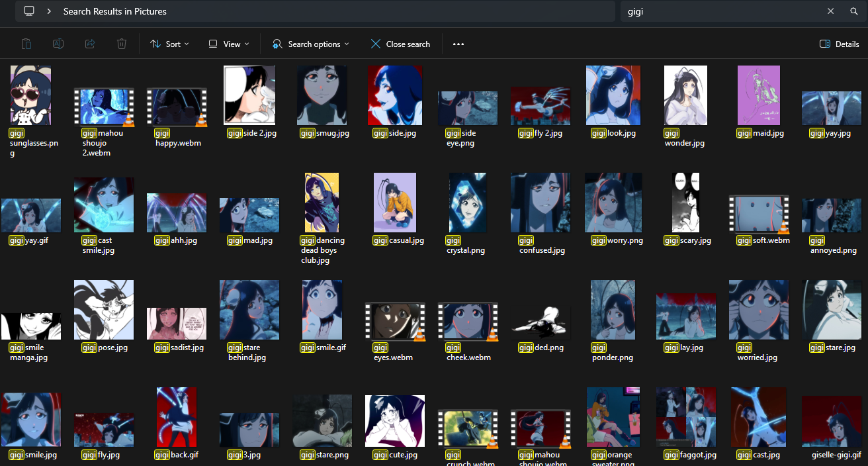Select gigi fly 2.jpg thumbnail
Image resolution: width=868 pixels, height=466 pixels.
pyautogui.click(x=541, y=105)
